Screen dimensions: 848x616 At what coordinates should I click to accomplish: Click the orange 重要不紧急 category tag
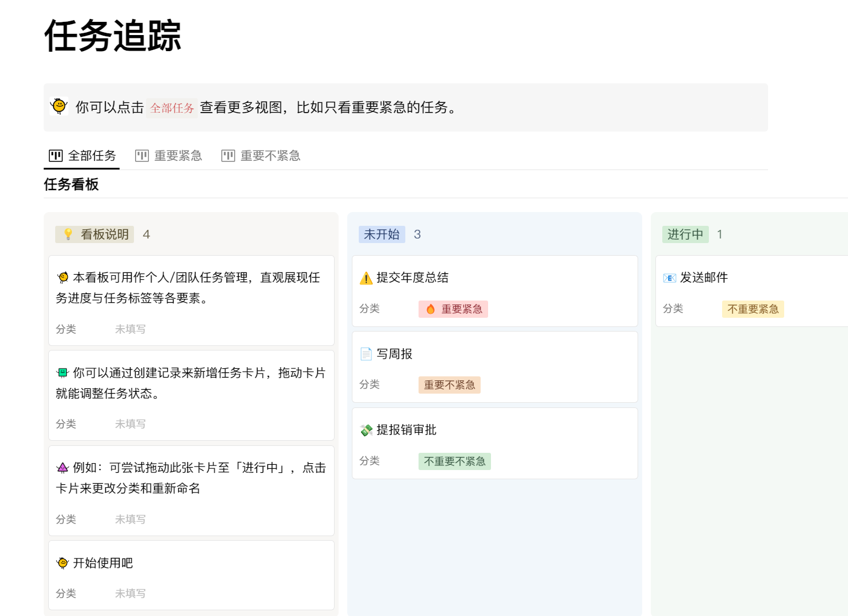pos(449,385)
